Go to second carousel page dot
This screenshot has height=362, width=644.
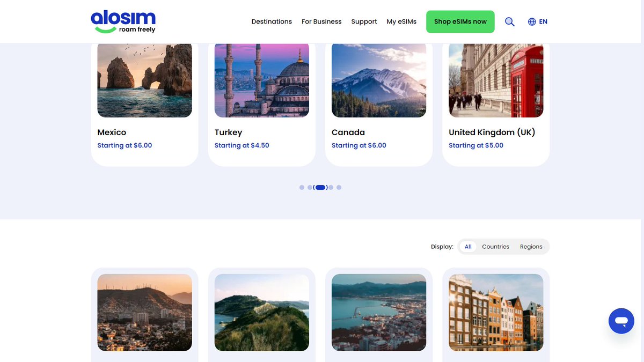tap(310, 187)
